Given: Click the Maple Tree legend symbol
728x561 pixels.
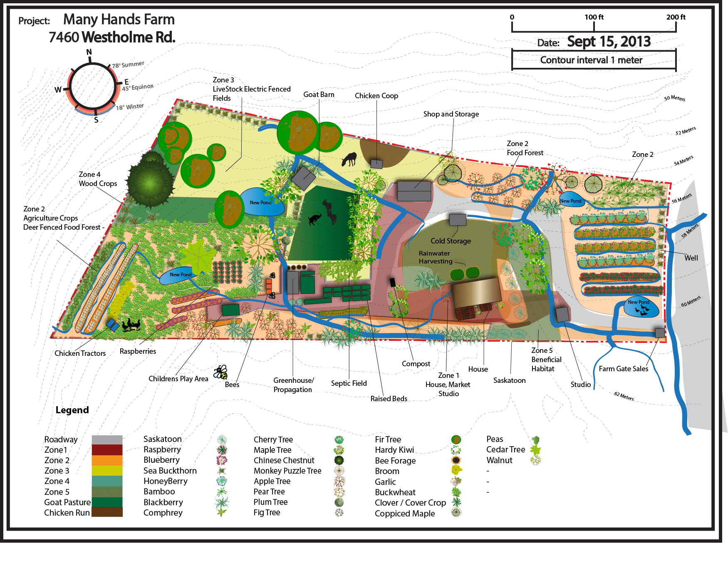Looking at the screenshot, I should point(339,450).
